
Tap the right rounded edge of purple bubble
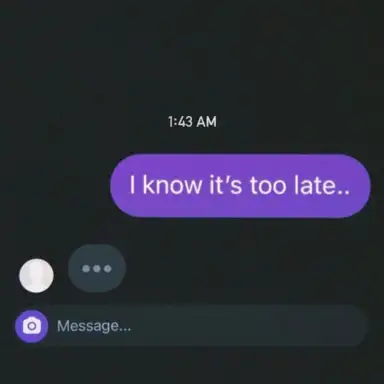[x=362, y=186]
